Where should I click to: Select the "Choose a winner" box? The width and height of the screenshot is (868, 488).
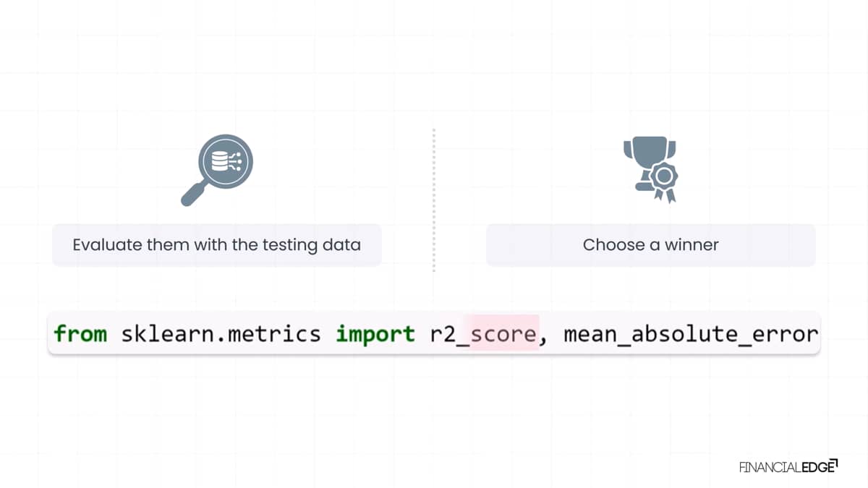(651, 244)
